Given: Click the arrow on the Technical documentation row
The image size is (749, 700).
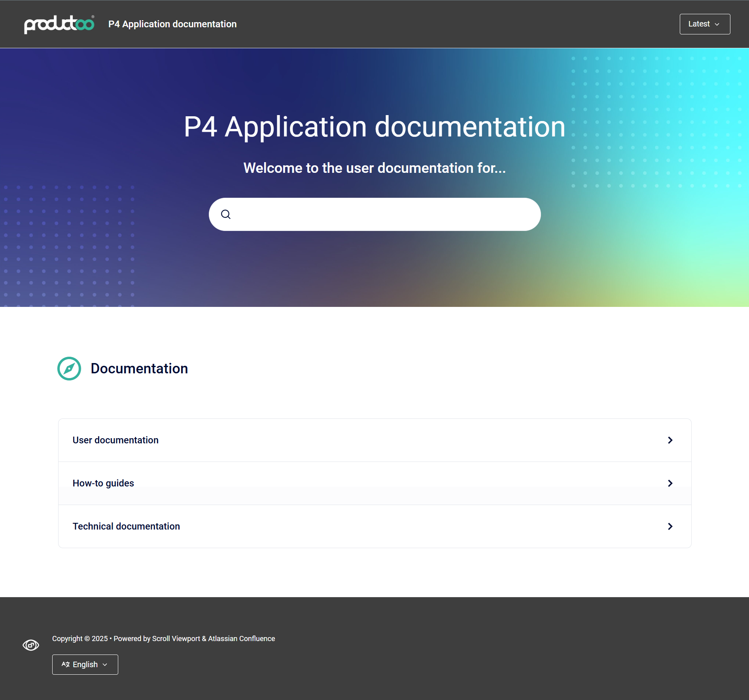Looking at the screenshot, I should (670, 526).
